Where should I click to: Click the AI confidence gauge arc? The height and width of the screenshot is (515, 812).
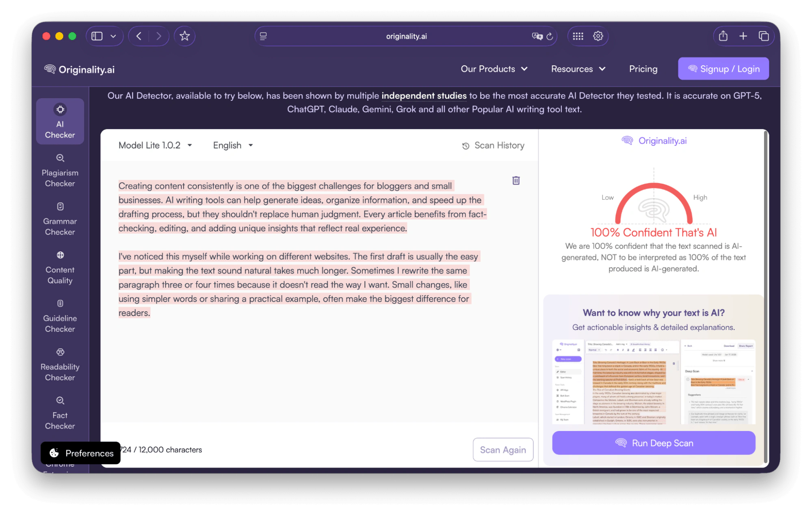coord(654,203)
